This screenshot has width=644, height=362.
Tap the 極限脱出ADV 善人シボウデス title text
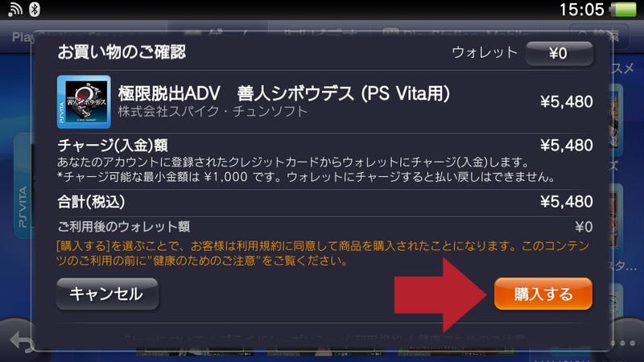point(284,93)
